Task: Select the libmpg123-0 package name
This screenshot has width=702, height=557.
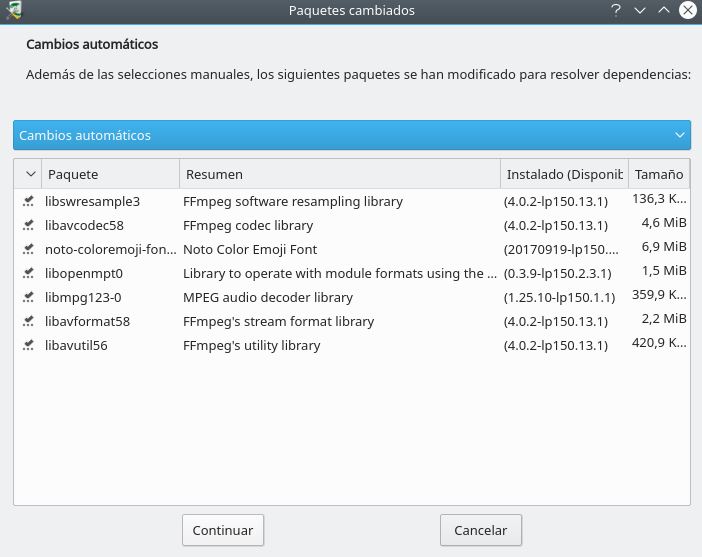Action: point(83,297)
